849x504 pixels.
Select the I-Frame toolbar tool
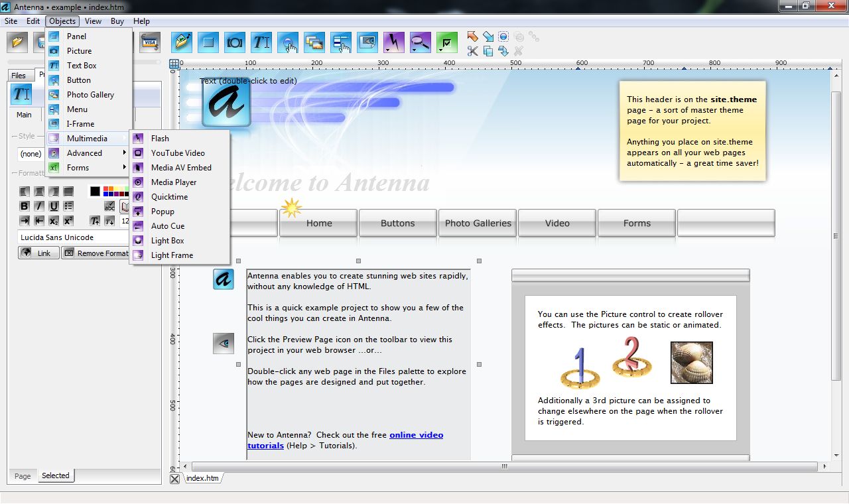(x=367, y=42)
